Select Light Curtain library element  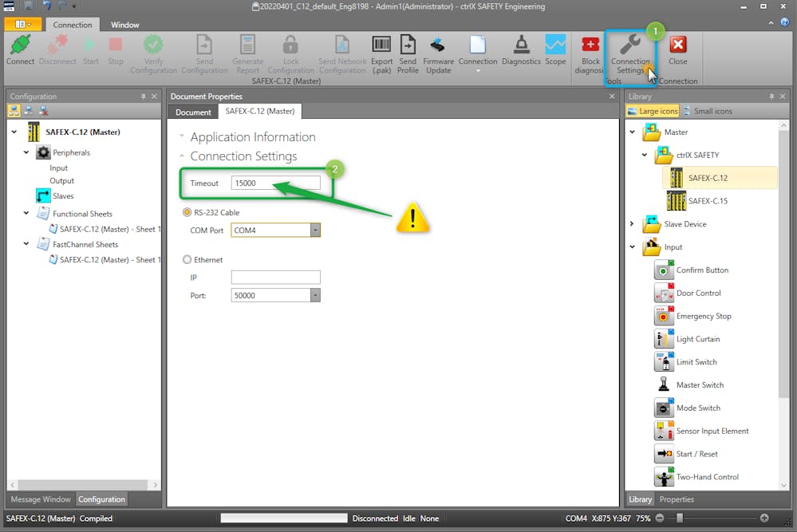687,339
